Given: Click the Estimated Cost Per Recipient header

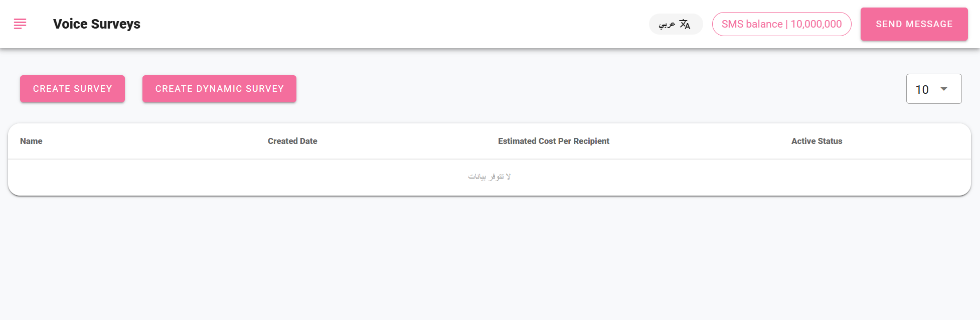Looking at the screenshot, I should coord(553,141).
